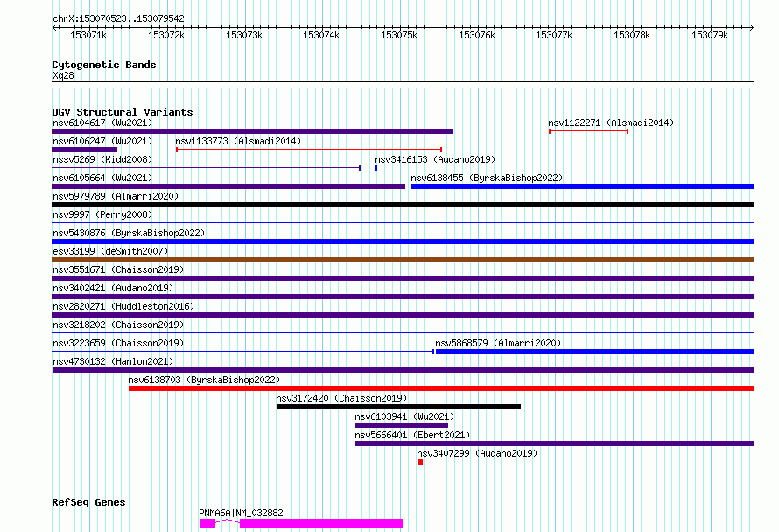Click the nsv6106247 (Wu2021) short purple bar
This screenshot has width=779, height=532.
[x=84, y=150]
